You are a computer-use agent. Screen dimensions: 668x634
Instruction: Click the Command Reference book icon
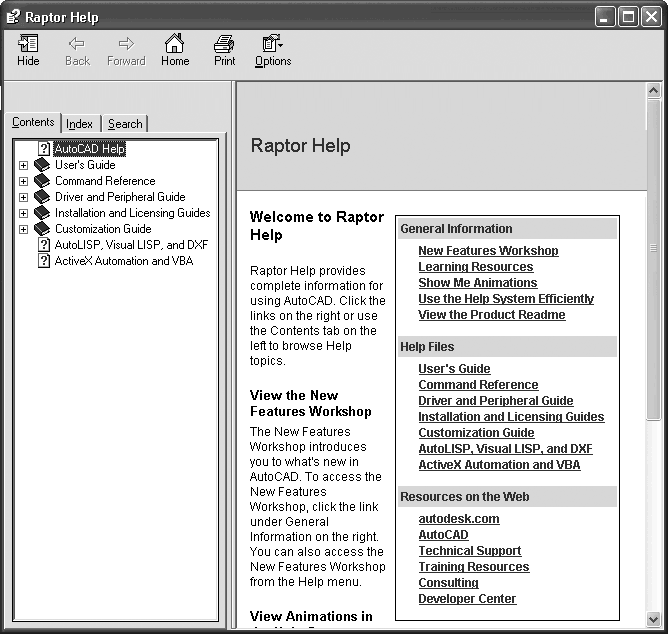41,181
